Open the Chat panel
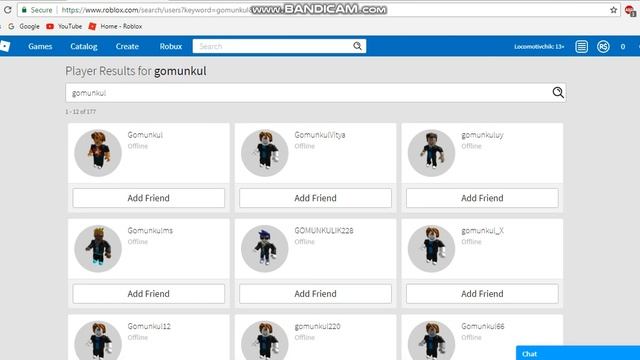Viewport: 640px width, 360px height. tap(578, 353)
